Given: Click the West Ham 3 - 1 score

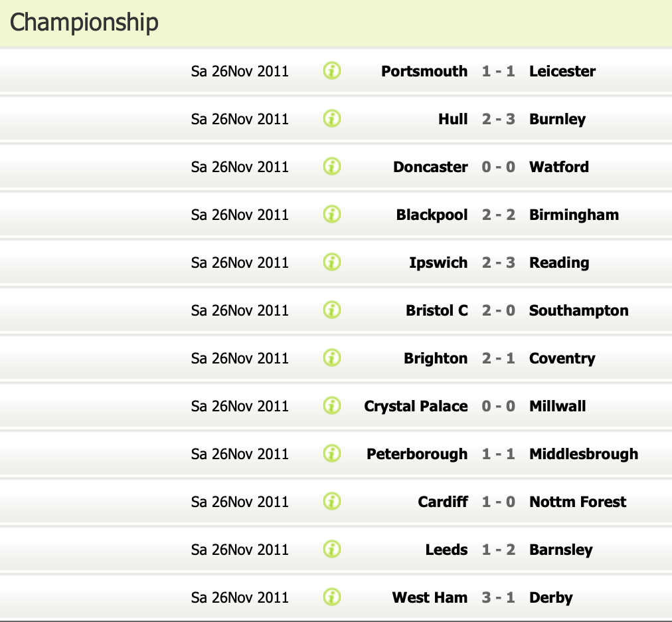Looking at the screenshot, I should click(x=498, y=597).
